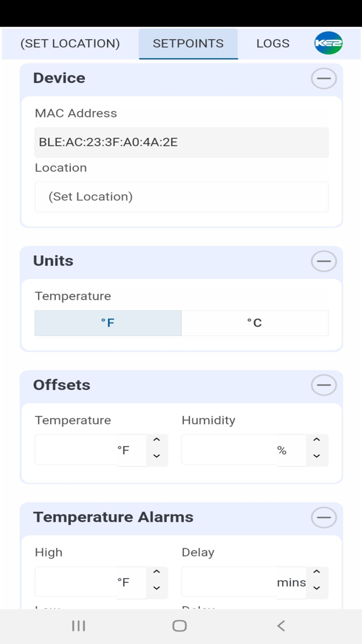Stay on the SETPOINTS tab
The image size is (362, 644).
(188, 43)
